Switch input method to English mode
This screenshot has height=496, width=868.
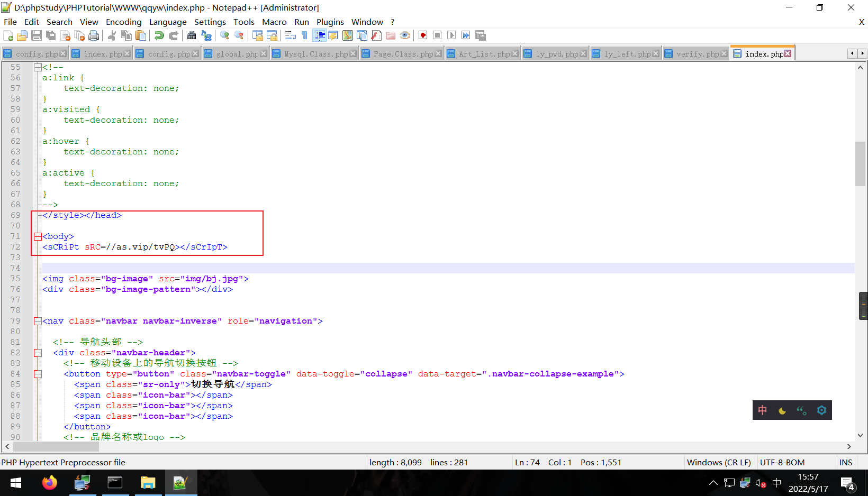click(x=762, y=410)
